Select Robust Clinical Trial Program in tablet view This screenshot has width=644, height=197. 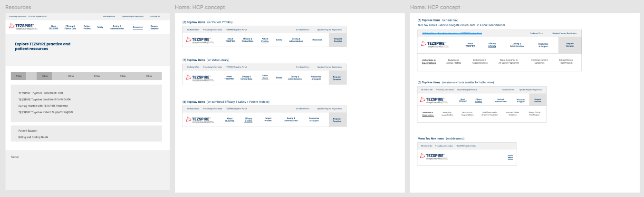535,113
